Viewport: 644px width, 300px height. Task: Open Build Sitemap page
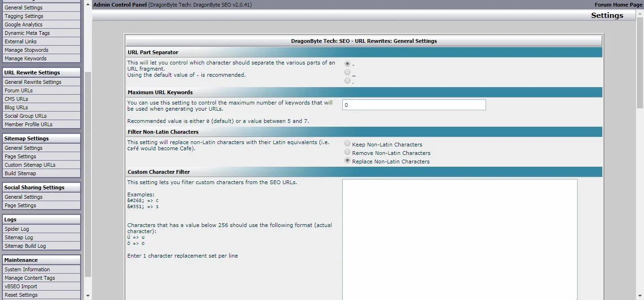pos(41,173)
